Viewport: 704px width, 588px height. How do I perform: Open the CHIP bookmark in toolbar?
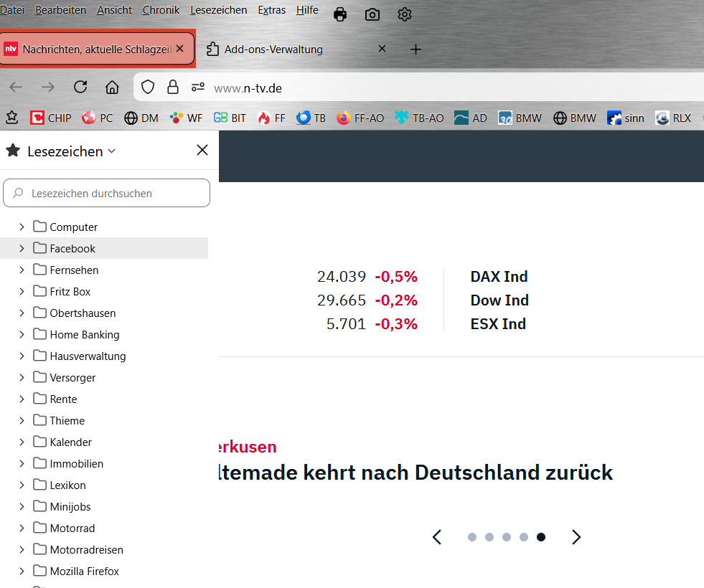point(51,118)
